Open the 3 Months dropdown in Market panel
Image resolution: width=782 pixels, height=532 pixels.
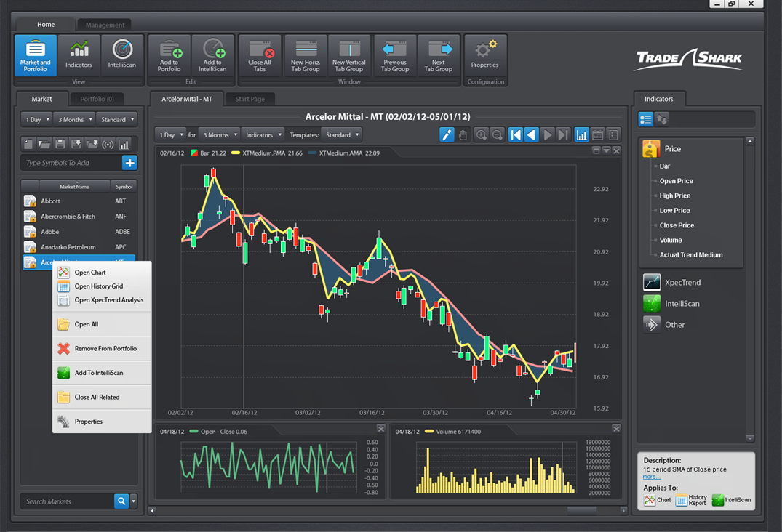tap(76, 119)
